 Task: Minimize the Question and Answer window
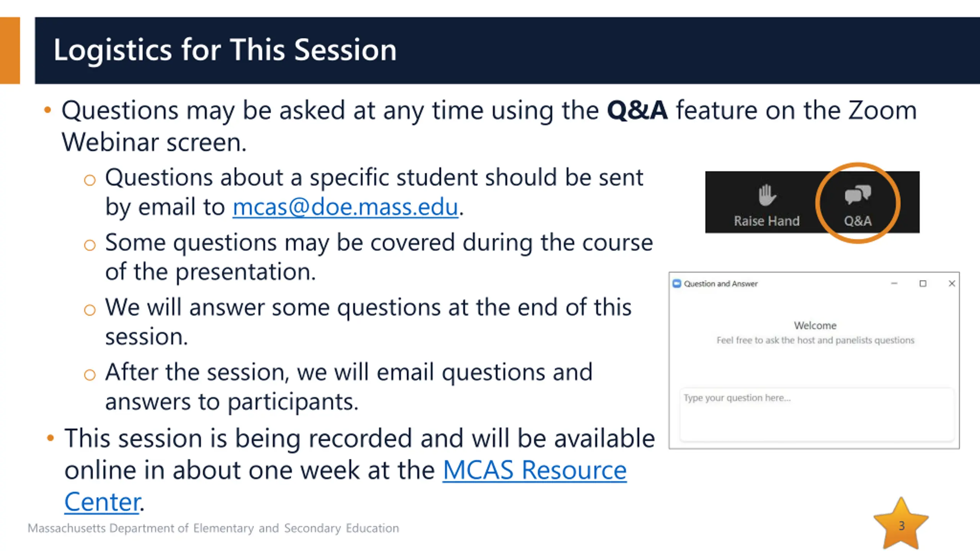coord(894,284)
